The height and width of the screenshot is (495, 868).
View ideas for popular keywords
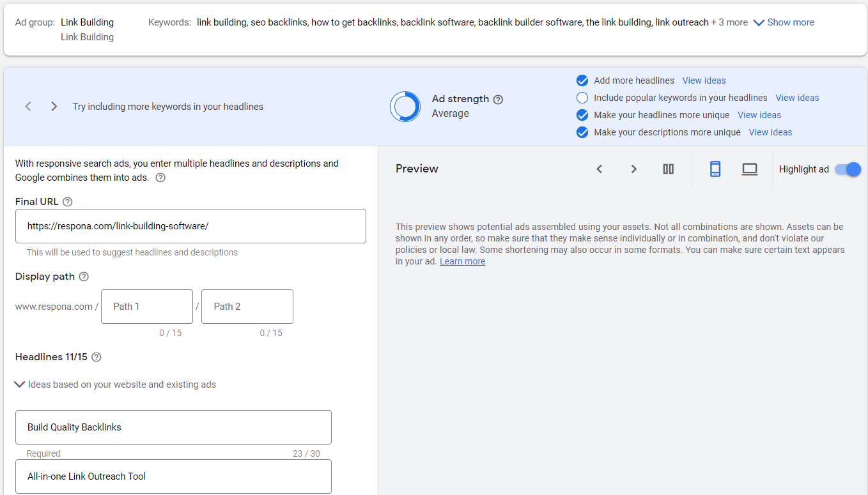pos(797,98)
